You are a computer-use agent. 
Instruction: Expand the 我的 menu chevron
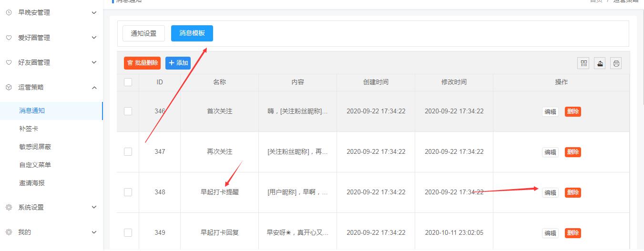pyautogui.click(x=94, y=232)
